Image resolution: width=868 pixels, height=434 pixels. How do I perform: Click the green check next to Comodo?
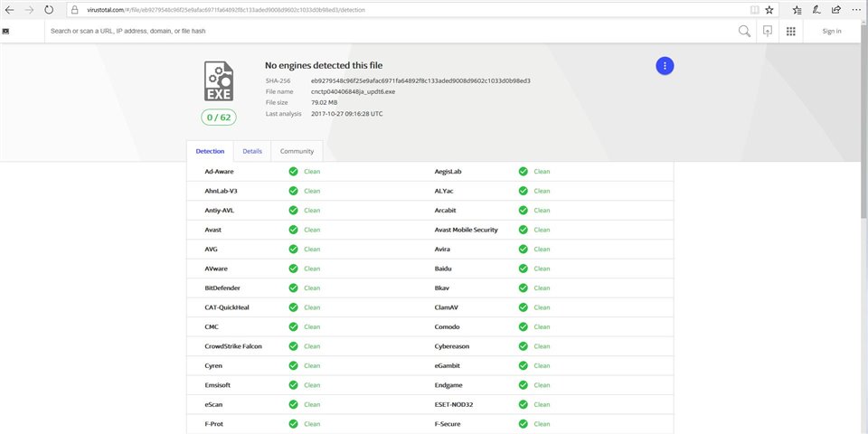tap(524, 326)
